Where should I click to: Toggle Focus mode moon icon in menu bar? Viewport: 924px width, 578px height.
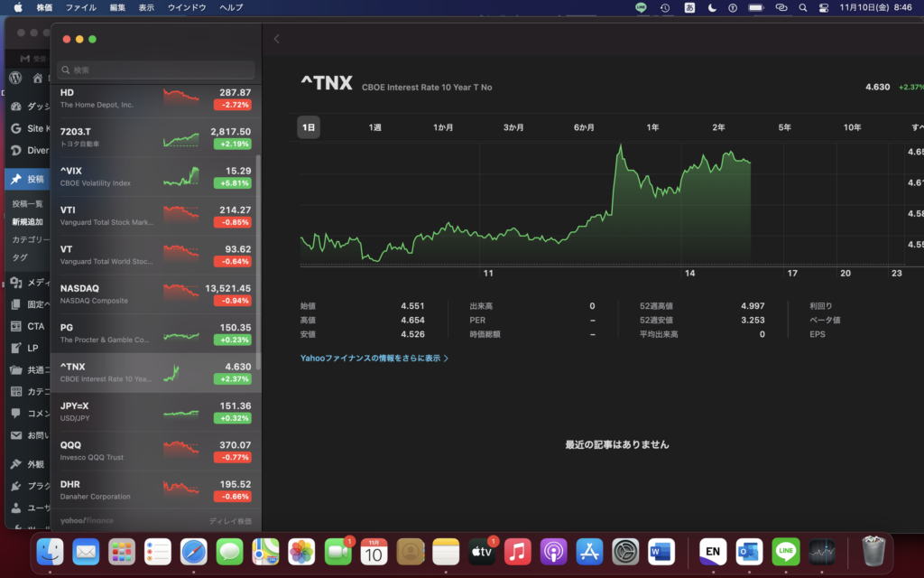pyautogui.click(x=712, y=7)
